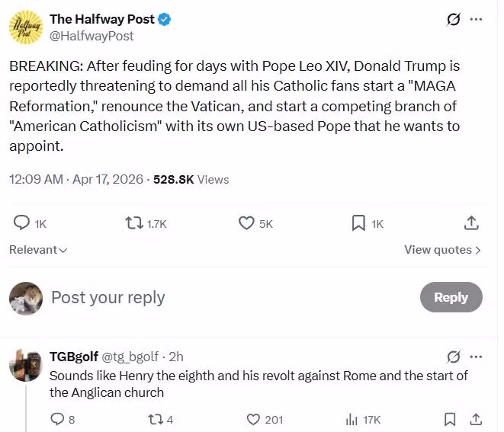Open The Halfway Post profile avatar
Screen dimensions: 504x432
(x=25, y=27)
